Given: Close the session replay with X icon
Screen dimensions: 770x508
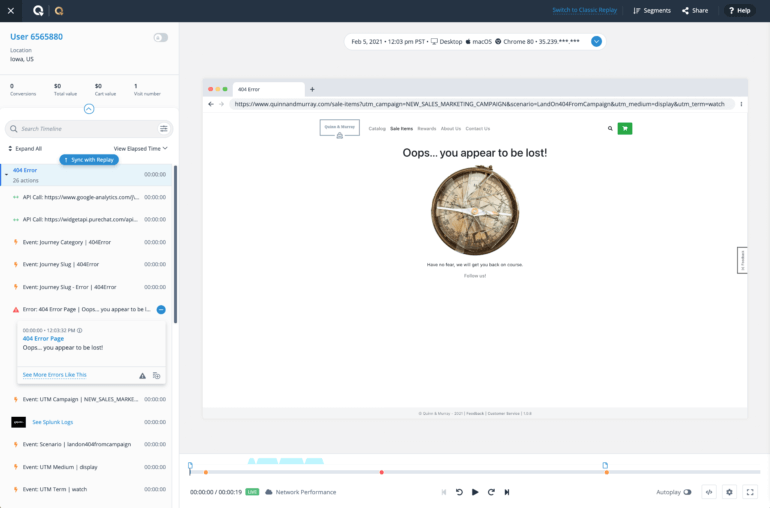Looking at the screenshot, I should 11,10.
